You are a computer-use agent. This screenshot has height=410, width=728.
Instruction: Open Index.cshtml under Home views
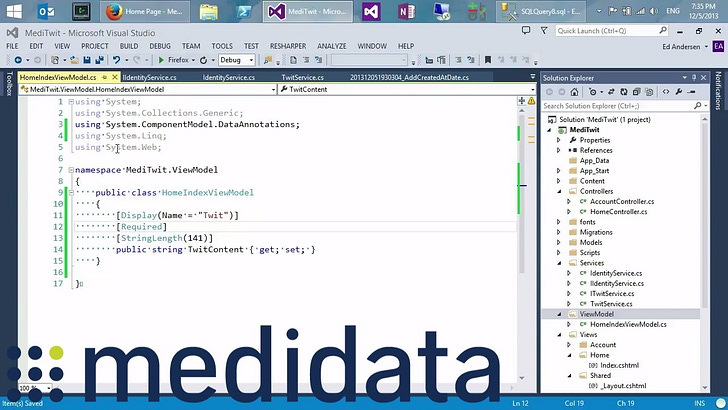tap(619, 365)
